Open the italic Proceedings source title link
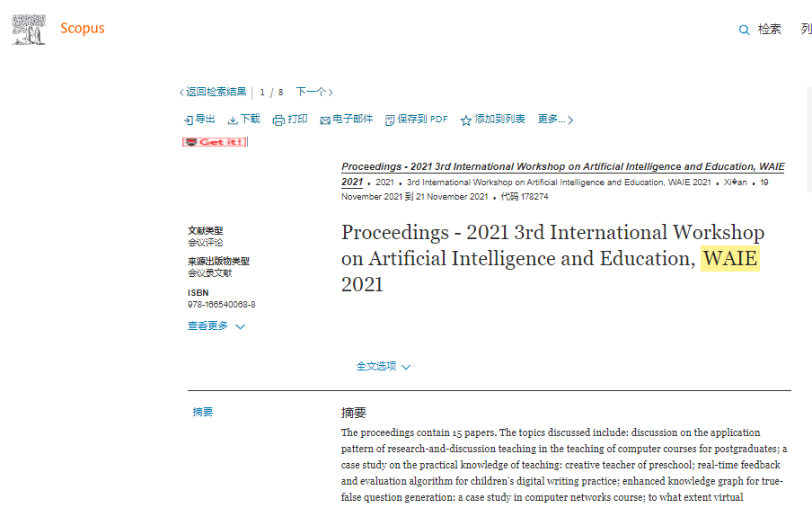This screenshot has height=508, width=812. 562,167
